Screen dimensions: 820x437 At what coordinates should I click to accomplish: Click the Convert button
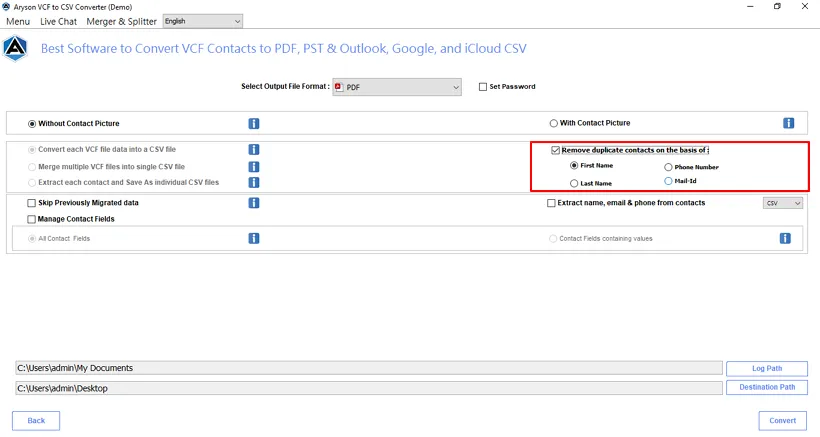pyautogui.click(x=782, y=421)
